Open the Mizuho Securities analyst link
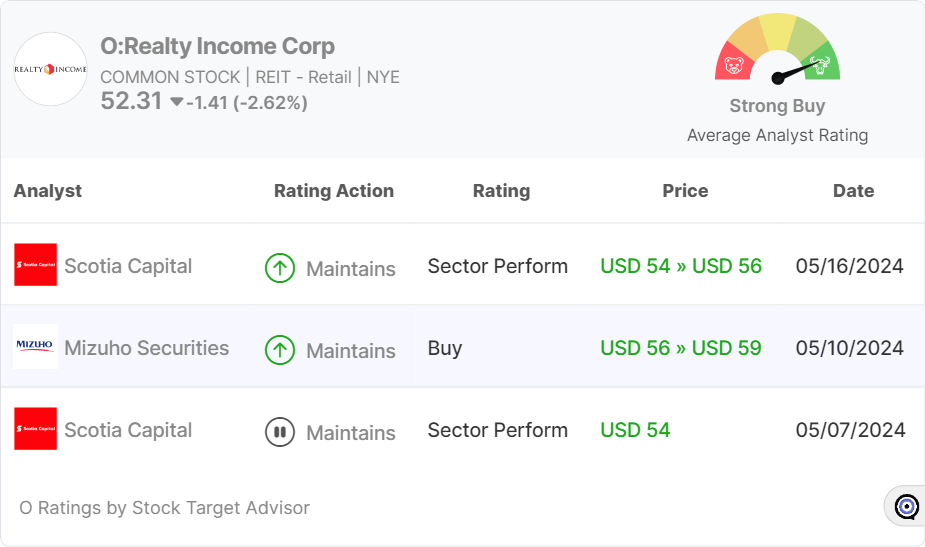The width and height of the screenshot is (925, 547). click(x=146, y=348)
